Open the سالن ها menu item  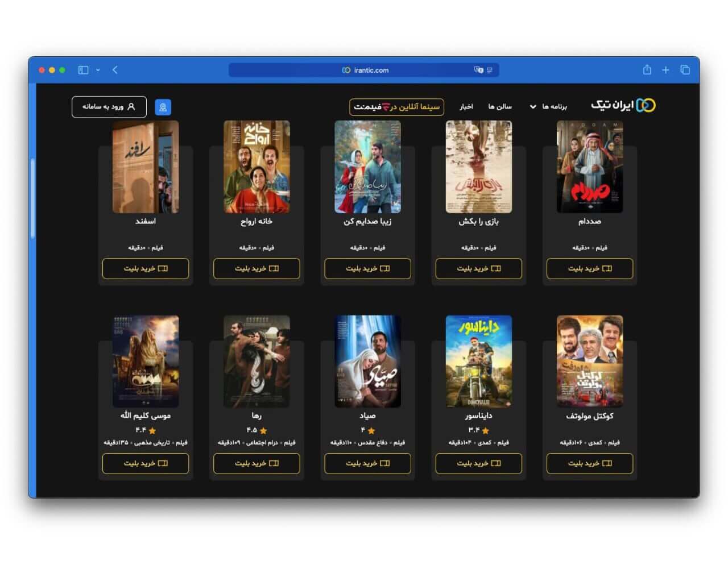(x=499, y=106)
